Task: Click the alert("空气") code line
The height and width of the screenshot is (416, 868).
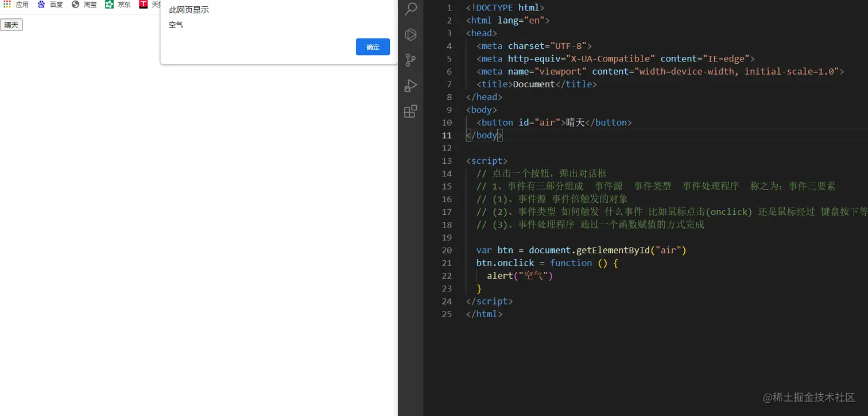Action: coord(520,275)
